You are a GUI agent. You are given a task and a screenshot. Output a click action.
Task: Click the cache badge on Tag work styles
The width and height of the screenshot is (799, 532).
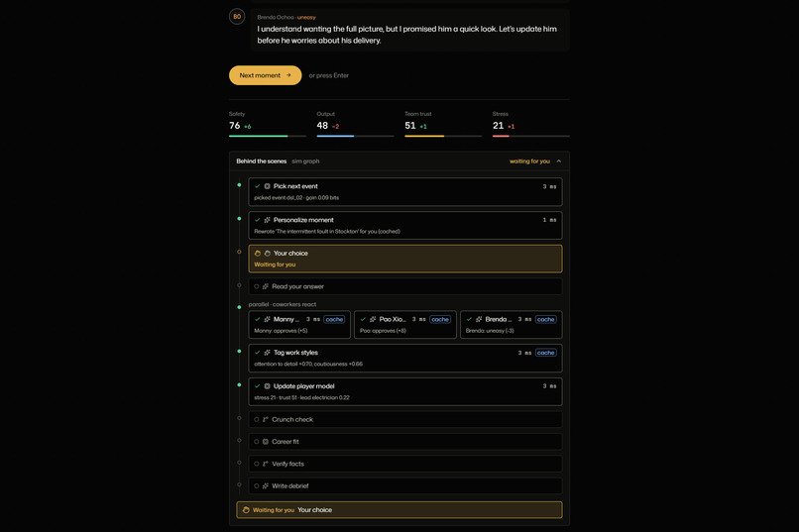(546, 353)
